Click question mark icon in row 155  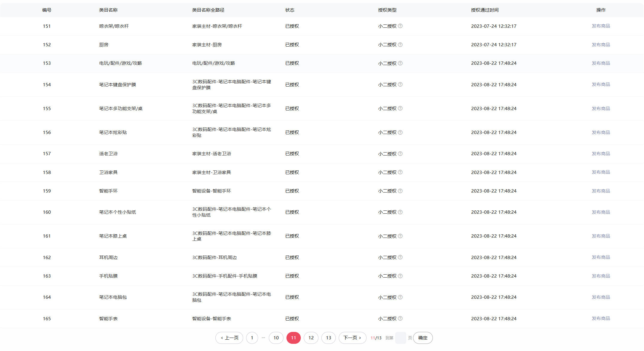pyautogui.click(x=400, y=108)
